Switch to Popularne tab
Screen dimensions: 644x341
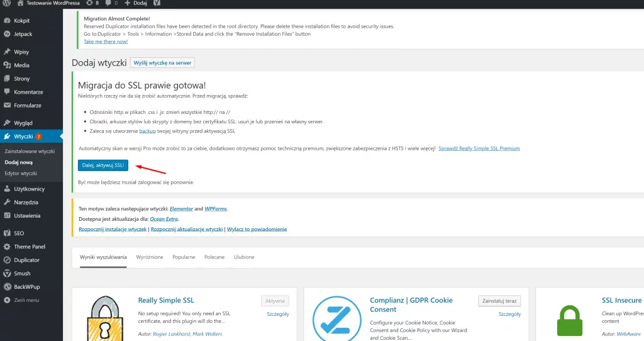pos(184,257)
